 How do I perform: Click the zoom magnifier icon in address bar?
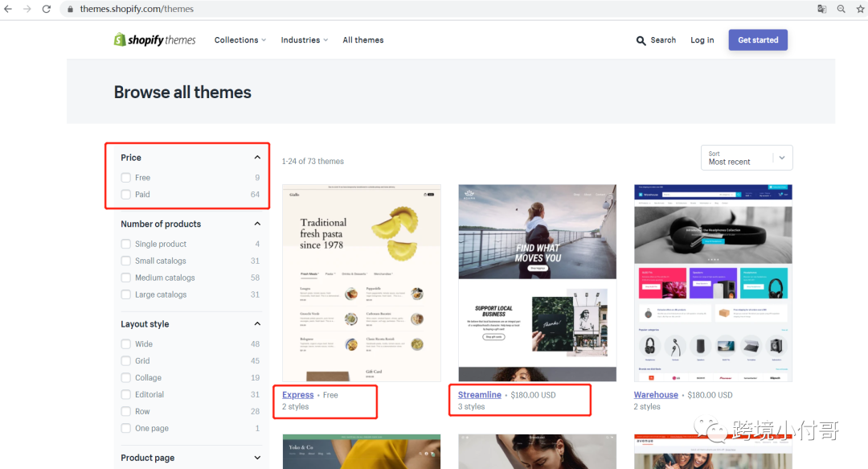tap(841, 9)
